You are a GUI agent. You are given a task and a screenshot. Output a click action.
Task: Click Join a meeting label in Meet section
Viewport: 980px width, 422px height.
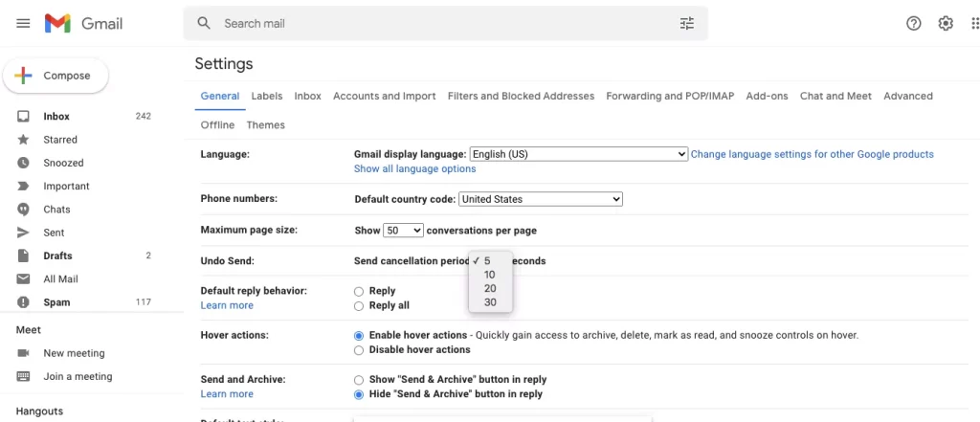click(78, 376)
